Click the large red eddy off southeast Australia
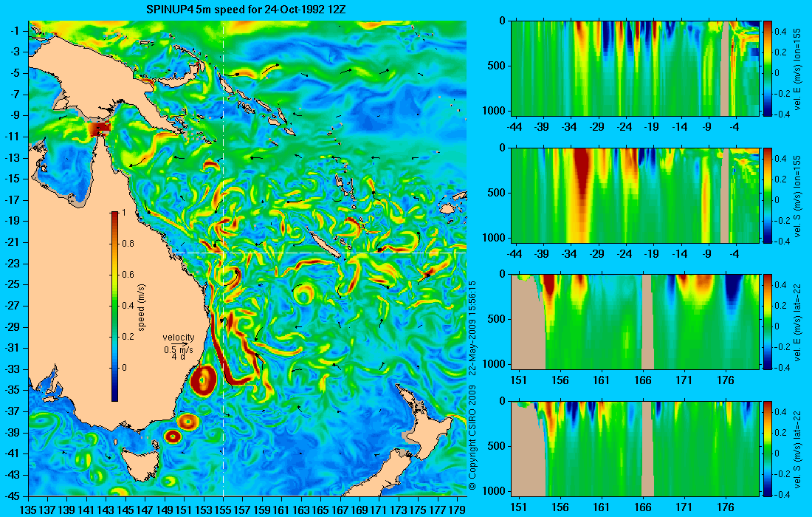812x517 pixels. click(x=203, y=381)
